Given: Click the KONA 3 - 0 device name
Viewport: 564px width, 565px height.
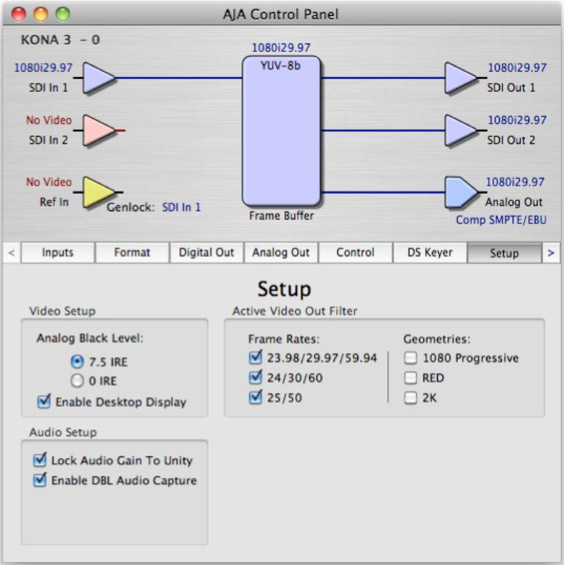Looking at the screenshot, I should [61, 40].
